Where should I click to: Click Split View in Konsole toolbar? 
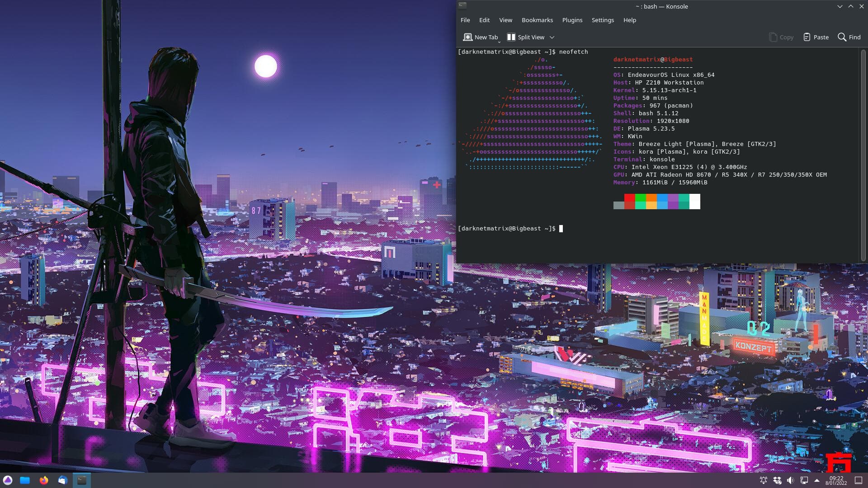click(x=526, y=37)
